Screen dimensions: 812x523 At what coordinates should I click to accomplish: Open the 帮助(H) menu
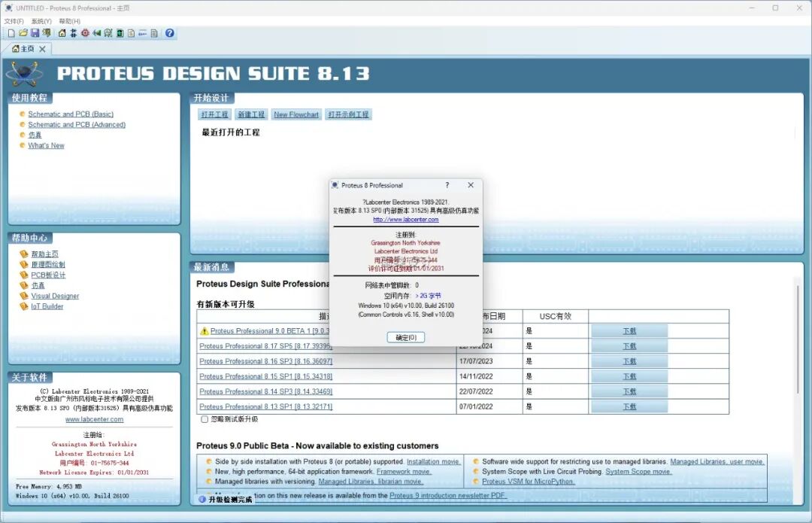pos(68,20)
